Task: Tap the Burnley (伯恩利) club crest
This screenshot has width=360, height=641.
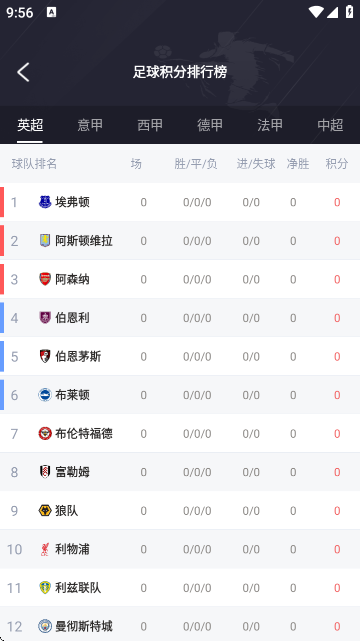Action: tap(45, 318)
